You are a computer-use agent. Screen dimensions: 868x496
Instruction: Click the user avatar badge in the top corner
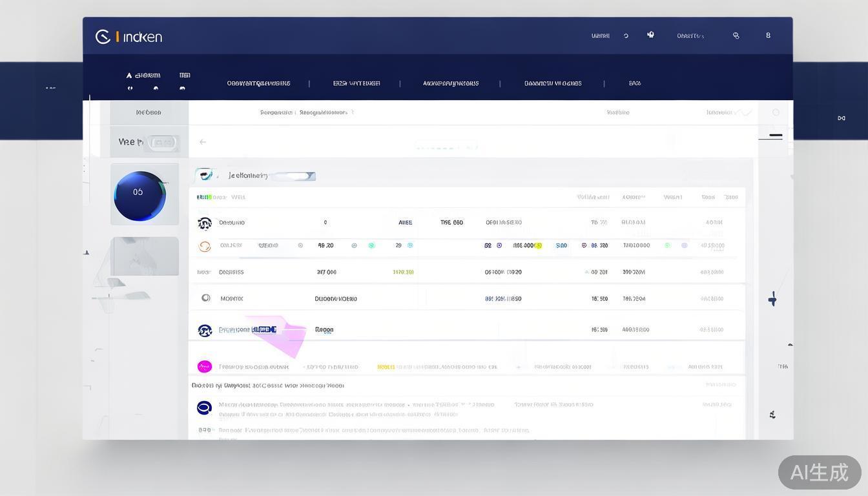point(768,35)
